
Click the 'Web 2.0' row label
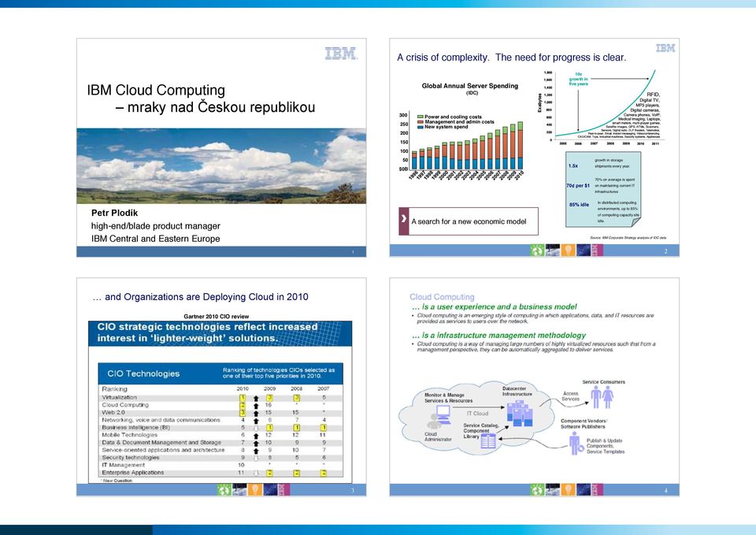113,412
